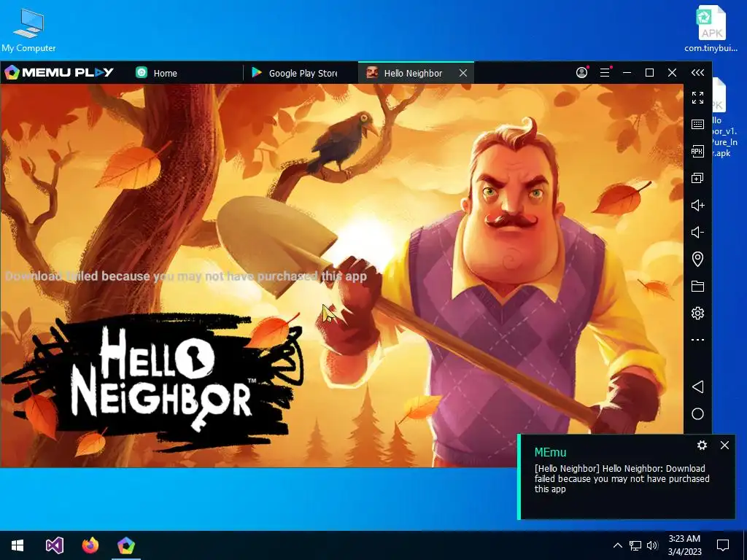Open the My Computer desktop icon
Viewport: 747px width, 560px height.
coord(28,30)
